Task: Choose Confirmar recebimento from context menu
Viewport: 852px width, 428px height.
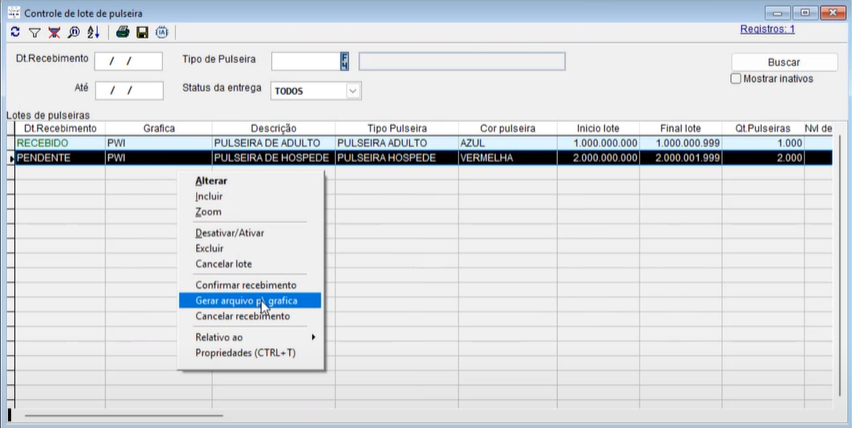Action: pyautogui.click(x=245, y=285)
